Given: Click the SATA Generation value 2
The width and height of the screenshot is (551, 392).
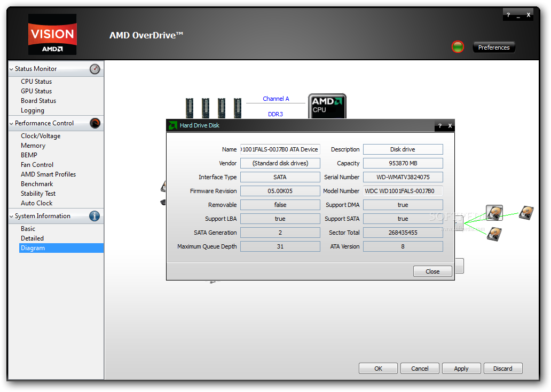Looking at the screenshot, I should [x=280, y=233].
